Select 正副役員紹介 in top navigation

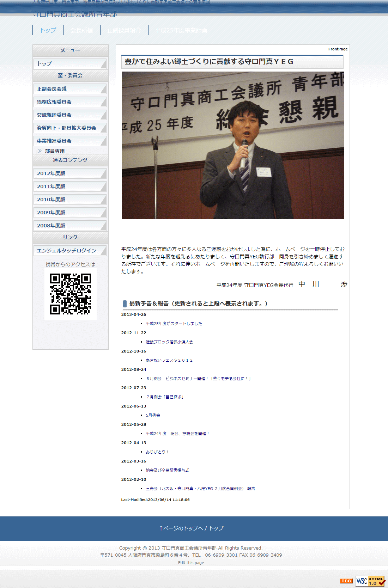(x=124, y=30)
